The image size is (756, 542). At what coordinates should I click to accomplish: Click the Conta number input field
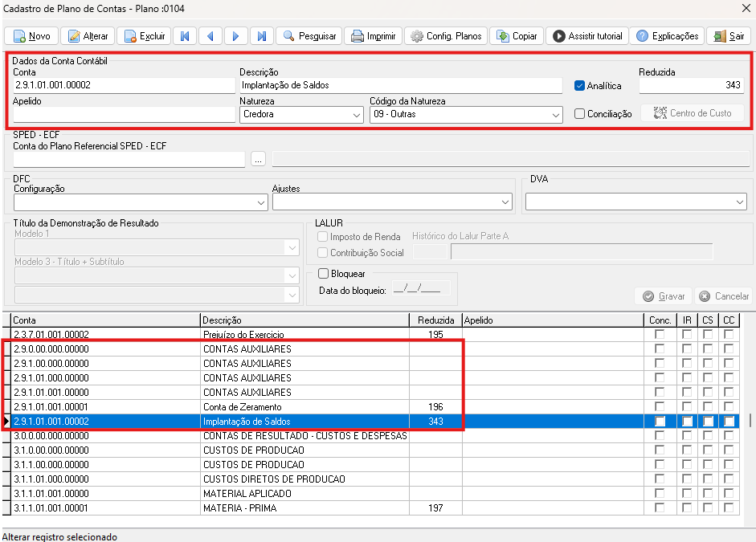[x=124, y=85]
